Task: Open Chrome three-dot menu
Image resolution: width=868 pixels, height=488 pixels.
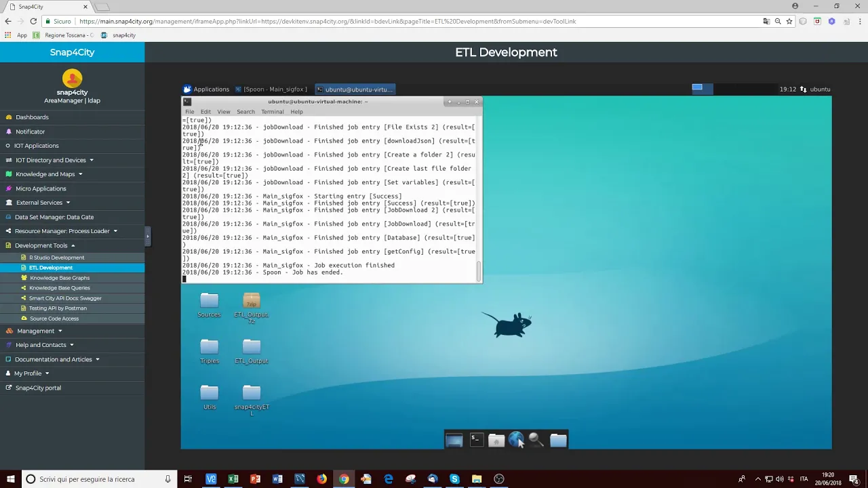Action: point(859,21)
